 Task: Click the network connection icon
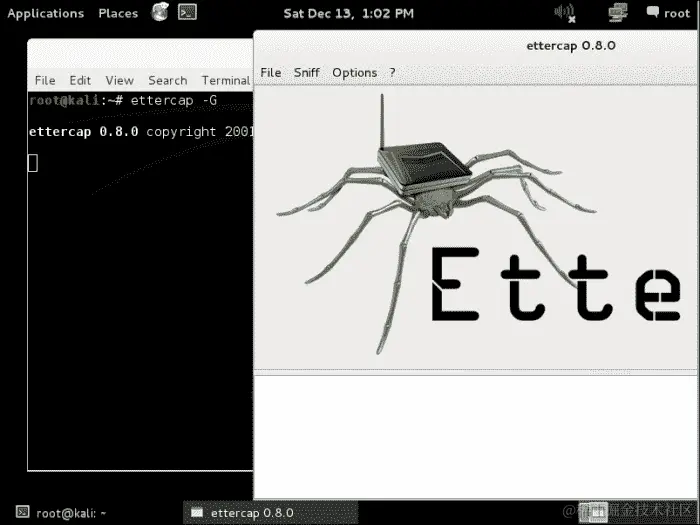pyautogui.click(x=618, y=12)
